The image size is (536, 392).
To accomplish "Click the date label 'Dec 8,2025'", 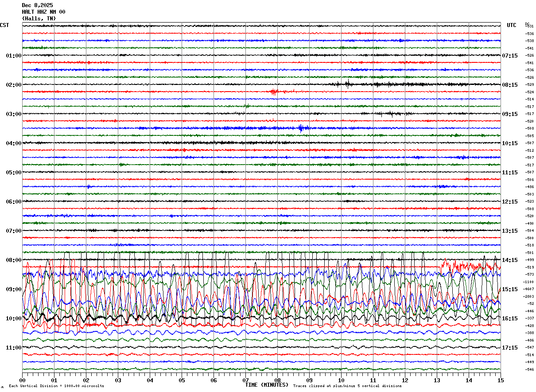I will click(37, 5).
